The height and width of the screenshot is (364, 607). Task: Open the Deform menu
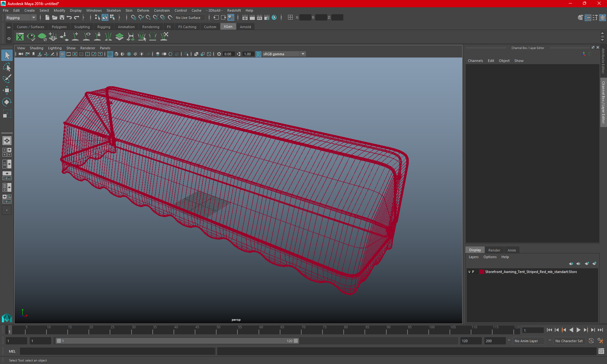tap(143, 10)
